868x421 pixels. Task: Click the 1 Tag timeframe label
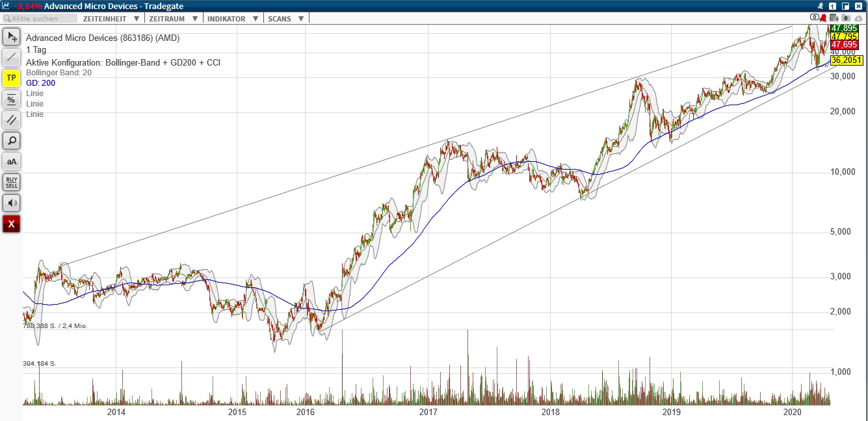point(36,49)
